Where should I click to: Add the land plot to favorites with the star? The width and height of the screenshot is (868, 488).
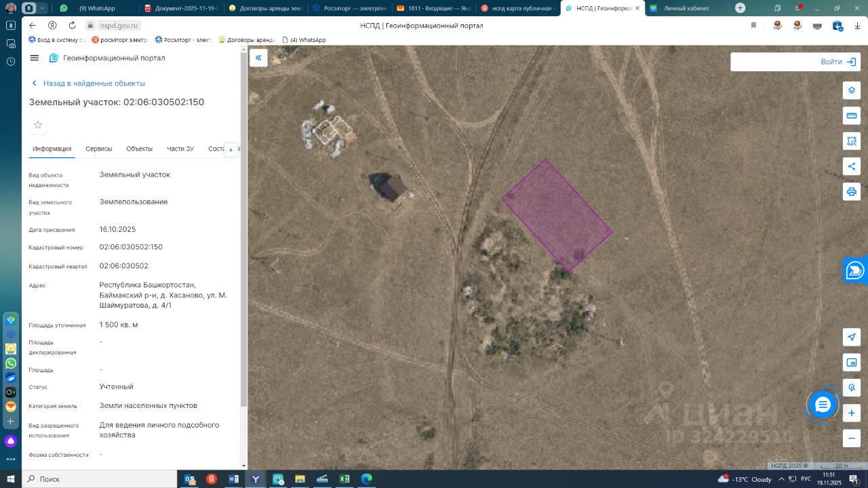[38, 125]
